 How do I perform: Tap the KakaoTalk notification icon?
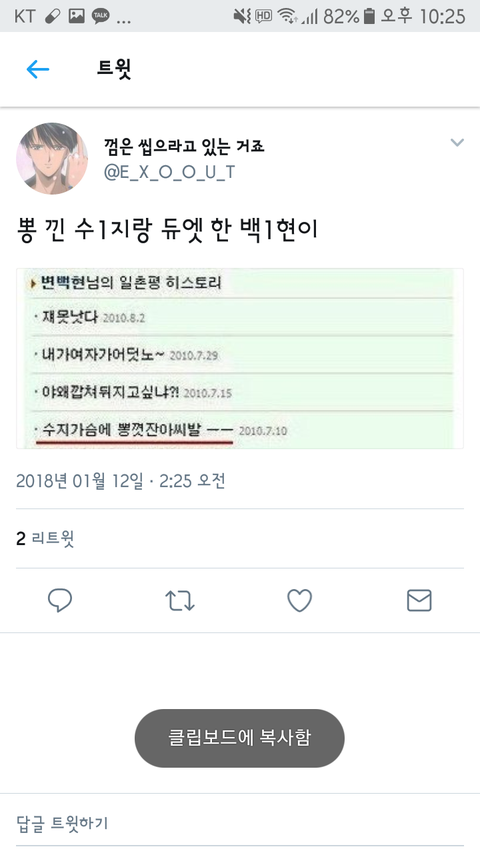tap(100, 16)
